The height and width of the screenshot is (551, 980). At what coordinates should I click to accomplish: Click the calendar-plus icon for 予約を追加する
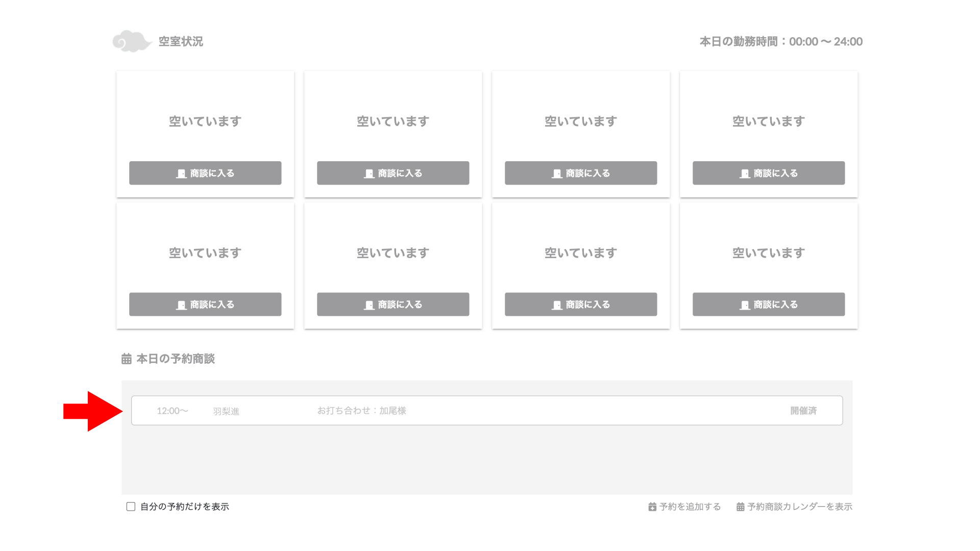pos(652,507)
